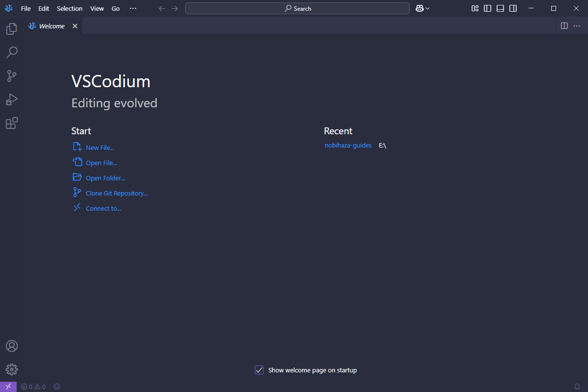The width and height of the screenshot is (588, 392).
Task: Toggle the primary side bar layout button
Action: coord(488,8)
